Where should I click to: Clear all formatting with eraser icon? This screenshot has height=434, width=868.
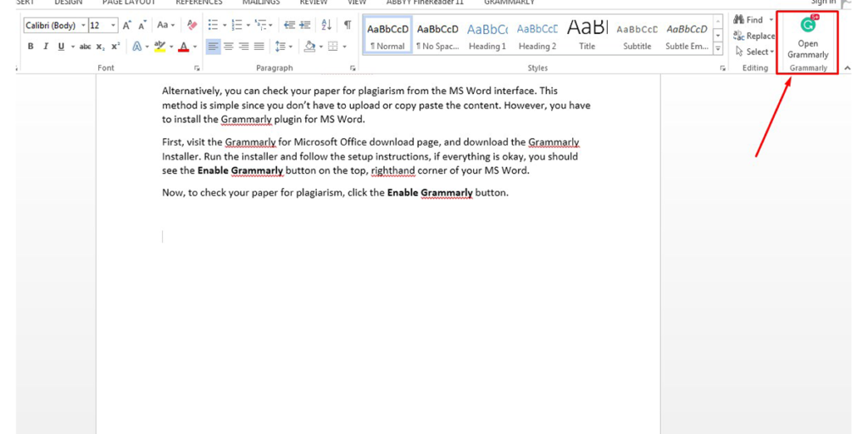[192, 25]
